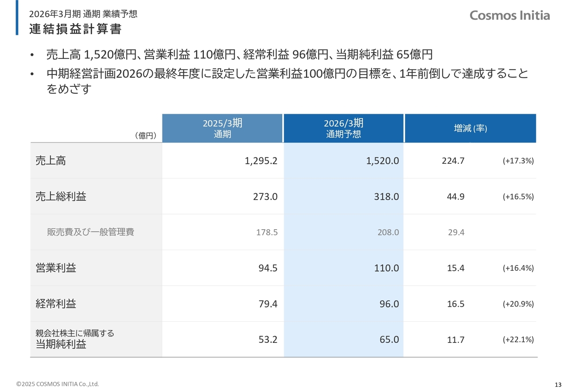Click the percentage (+20.9%)
This screenshot has height=392, width=567.
[x=518, y=304]
